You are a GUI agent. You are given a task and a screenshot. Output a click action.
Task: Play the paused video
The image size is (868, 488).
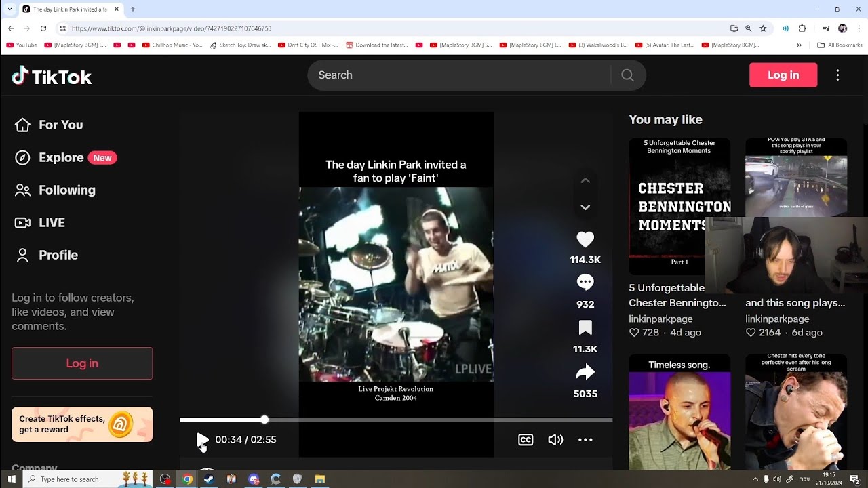pos(202,440)
